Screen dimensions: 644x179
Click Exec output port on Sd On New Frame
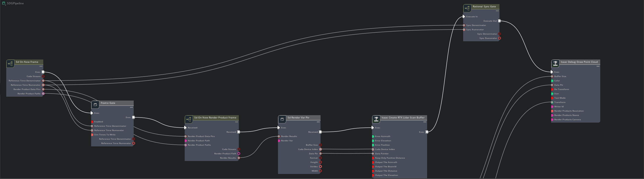pyautogui.click(x=43, y=72)
